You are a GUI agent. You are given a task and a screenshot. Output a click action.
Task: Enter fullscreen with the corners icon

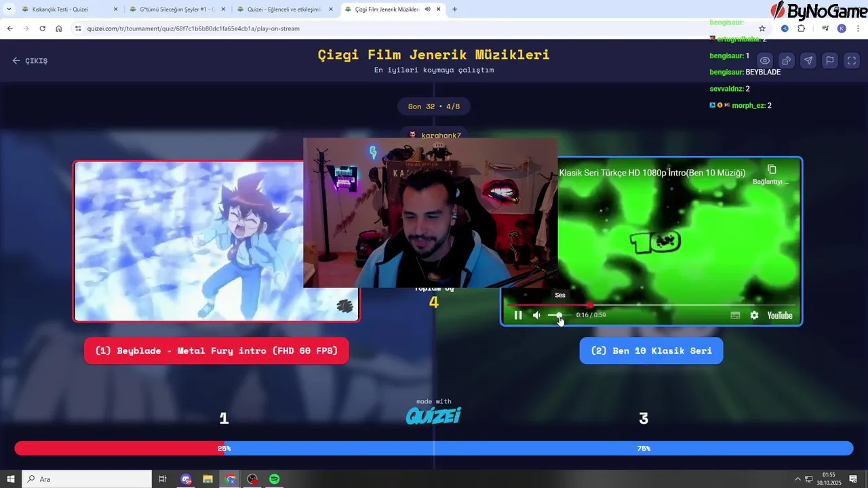coord(852,60)
